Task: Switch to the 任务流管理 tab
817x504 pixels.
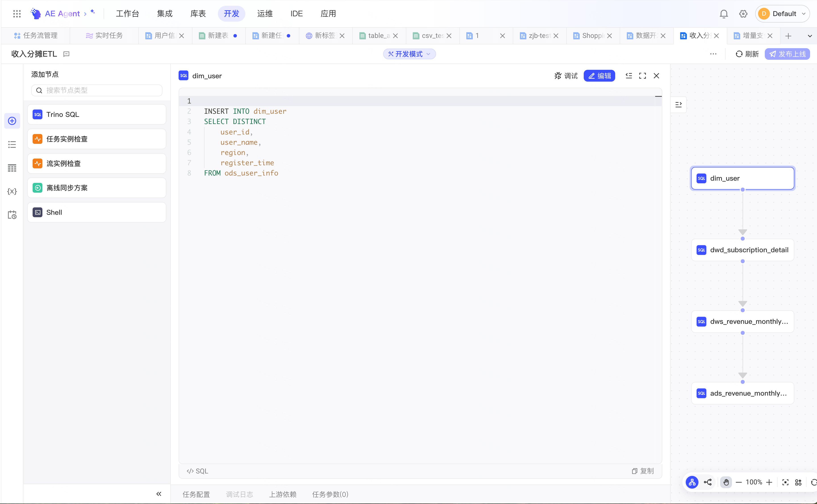Action: 36,36
